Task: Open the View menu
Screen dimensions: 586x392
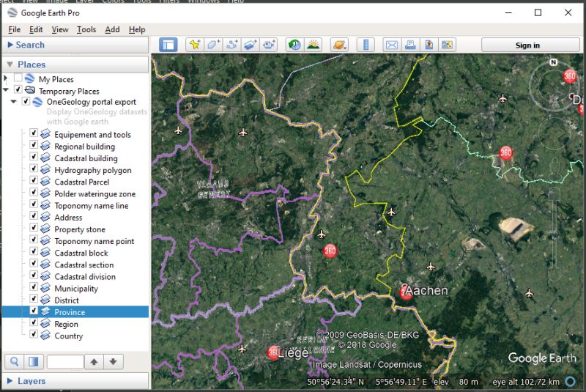Action: [x=60, y=29]
